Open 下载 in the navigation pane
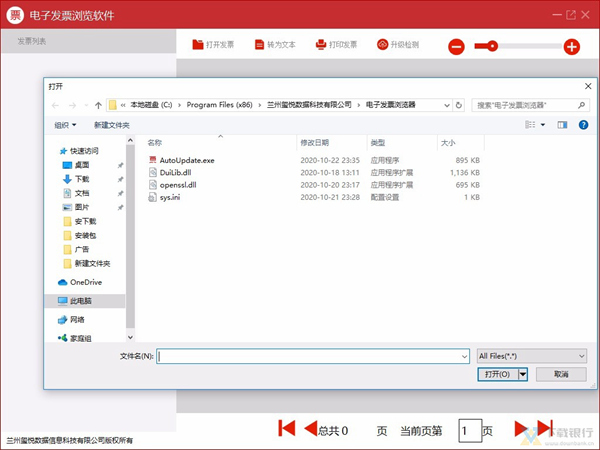This screenshot has height=450, width=600. point(82,179)
